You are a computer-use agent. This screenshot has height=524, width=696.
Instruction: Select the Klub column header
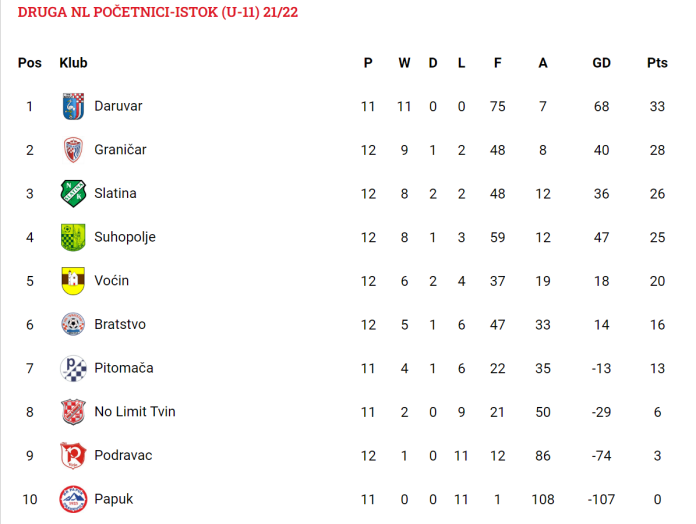coord(73,63)
